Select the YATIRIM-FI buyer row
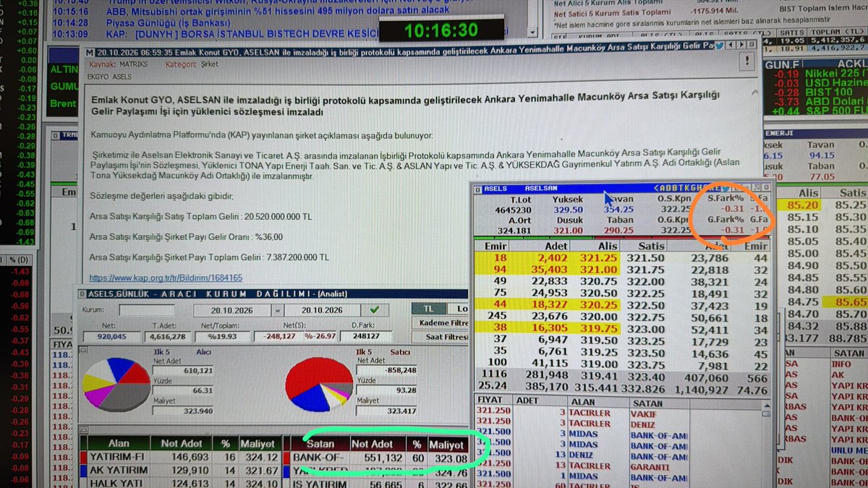This screenshot has width=868, height=488. tap(179, 457)
